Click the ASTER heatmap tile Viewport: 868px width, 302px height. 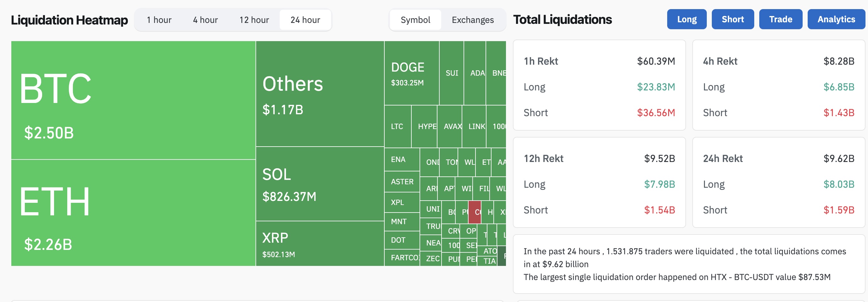click(x=402, y=181)
